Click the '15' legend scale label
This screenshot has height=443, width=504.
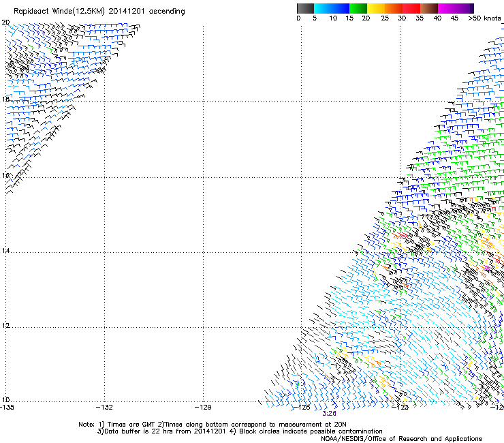(x=349, y=18)
